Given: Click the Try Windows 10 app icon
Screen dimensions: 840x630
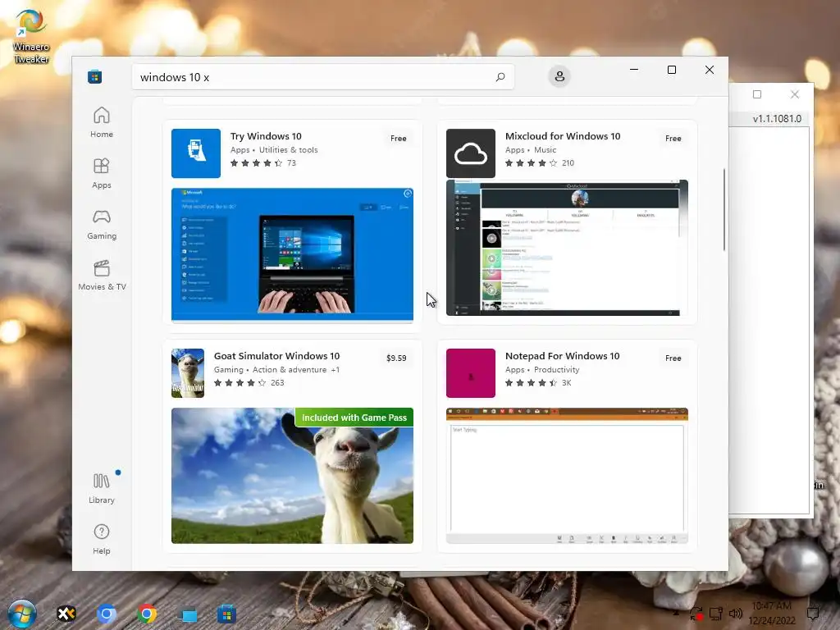Looking at the screenshot, I should tap(195, 153).
